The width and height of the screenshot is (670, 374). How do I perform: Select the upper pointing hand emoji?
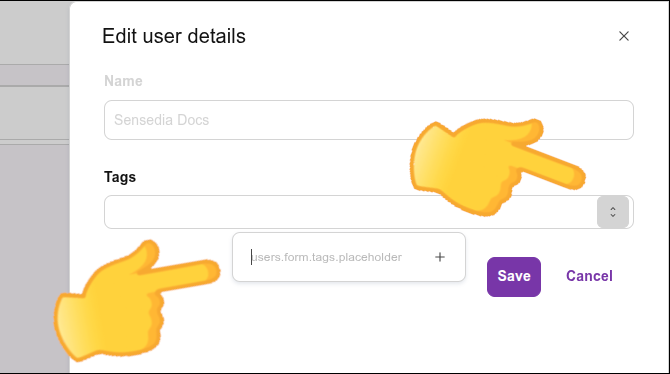tap(498, 167)
